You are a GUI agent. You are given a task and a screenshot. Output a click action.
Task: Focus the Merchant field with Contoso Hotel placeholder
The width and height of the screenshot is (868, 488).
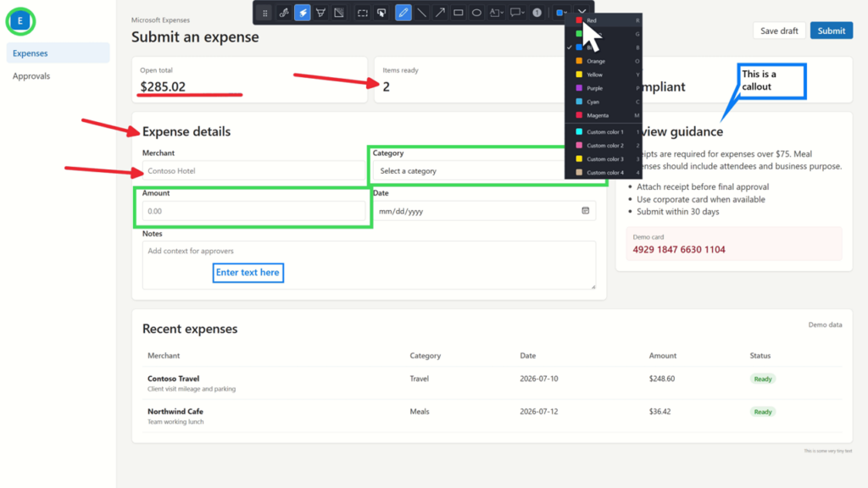(x=253, y=171)
